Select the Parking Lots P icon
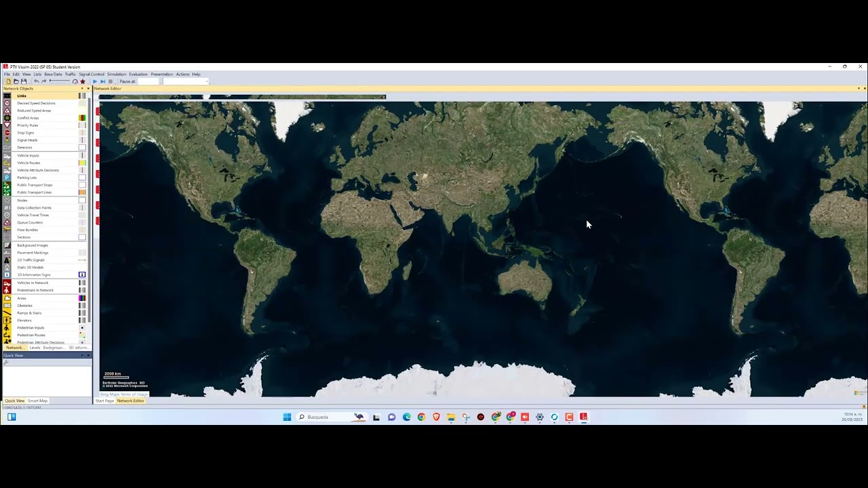 [x=7, y=178]
